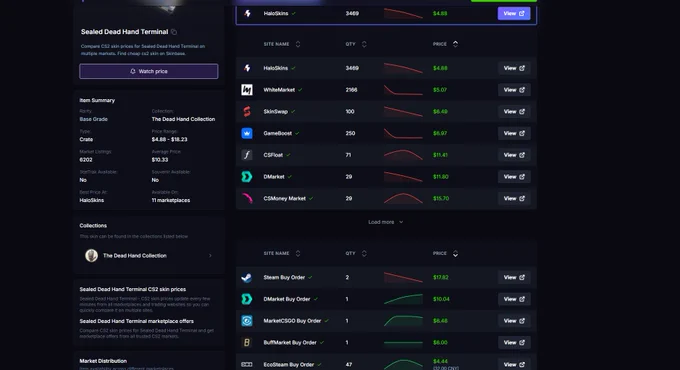The image size is (680, 370).
Task: Open View for SkinSwap
Action: click(514, 111)
